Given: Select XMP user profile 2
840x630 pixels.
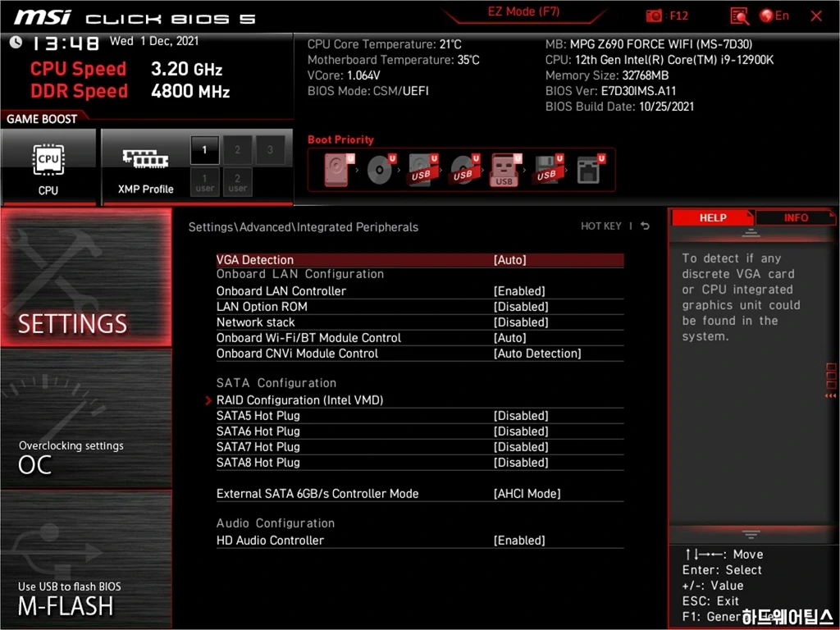Looking at the screenshot, I should (237, 182).
